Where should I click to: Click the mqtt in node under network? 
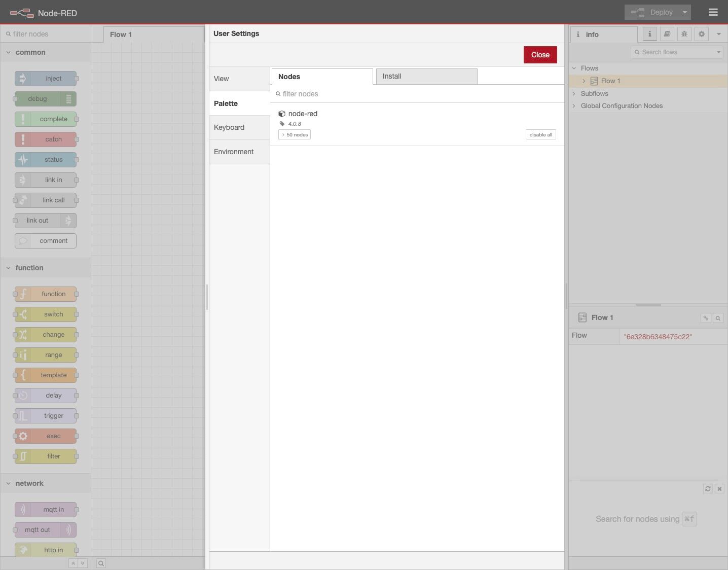46,509
